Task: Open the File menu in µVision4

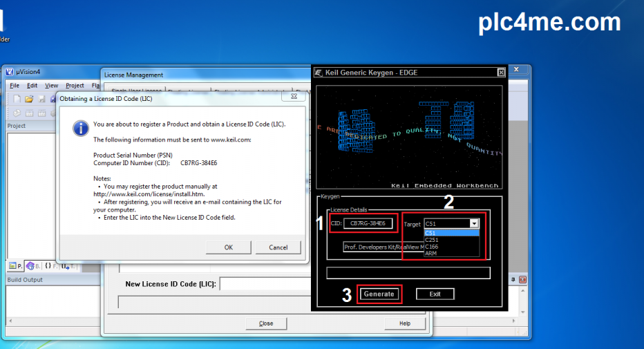Action: (x=15, y=85)
